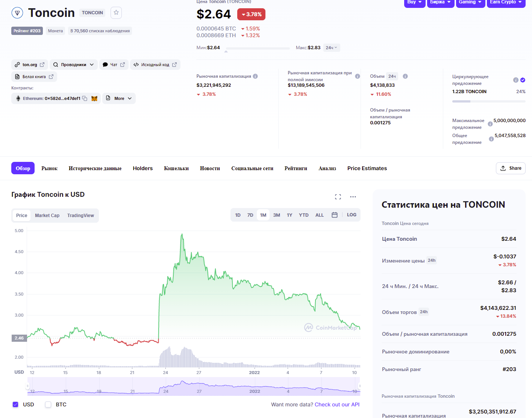Expand the More contracts dropdown

[x=119, y=98]
